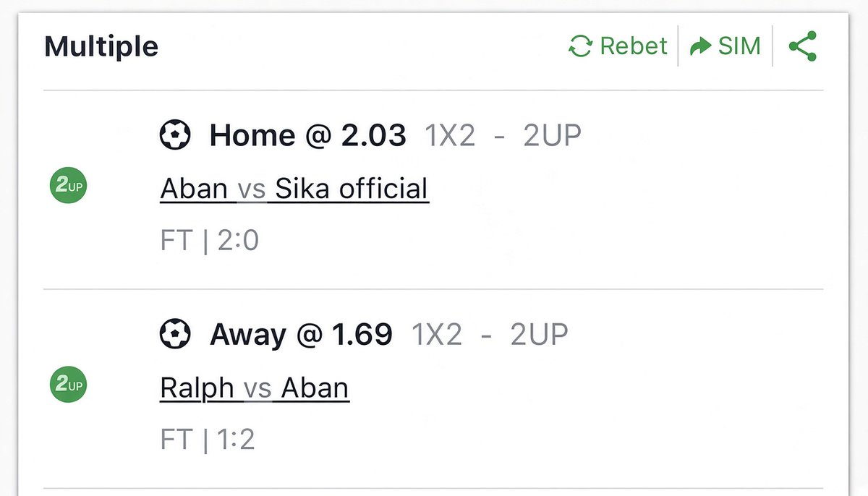This screenshot has height=496, width=868.
Task: Choose the Rebet text label
Action: 634,46
